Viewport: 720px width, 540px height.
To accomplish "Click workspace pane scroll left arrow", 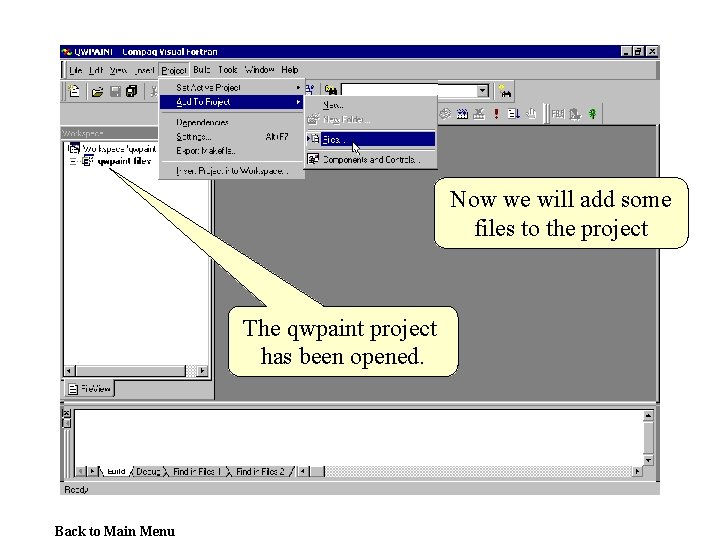I will coord(69,371).
